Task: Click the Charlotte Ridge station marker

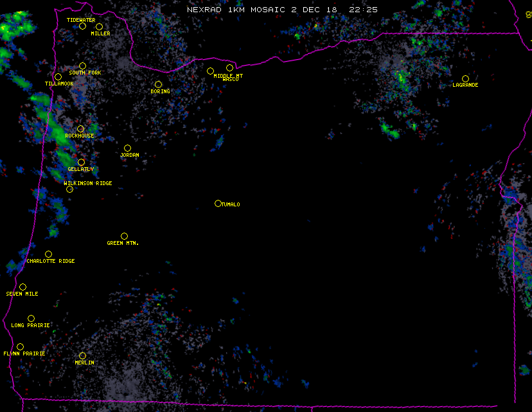Action: tap(48, 254)
